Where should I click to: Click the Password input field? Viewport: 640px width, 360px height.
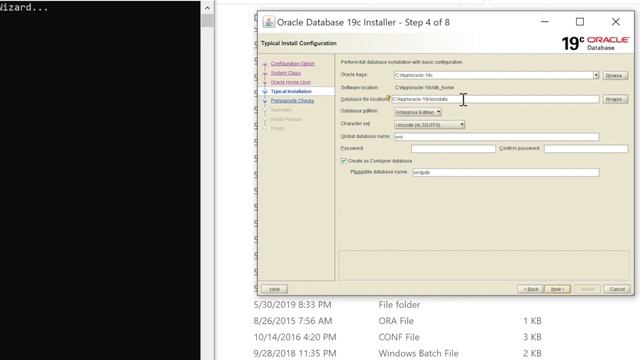(x=453, y=149)
